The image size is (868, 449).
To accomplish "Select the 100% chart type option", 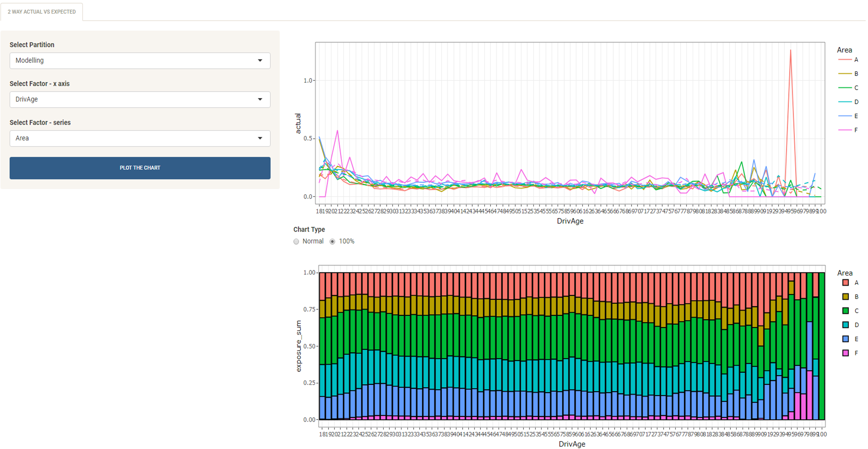I will pos(332,241).
